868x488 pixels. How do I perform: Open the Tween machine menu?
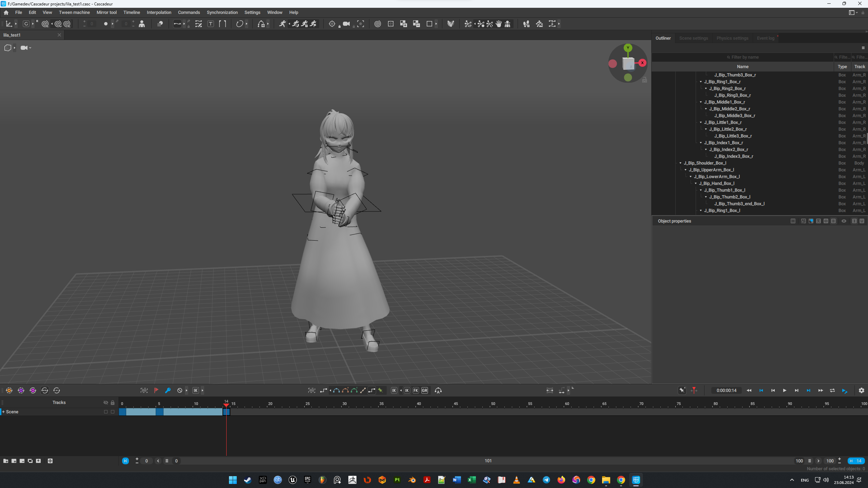pyautogui.click(x=74, y=13)
